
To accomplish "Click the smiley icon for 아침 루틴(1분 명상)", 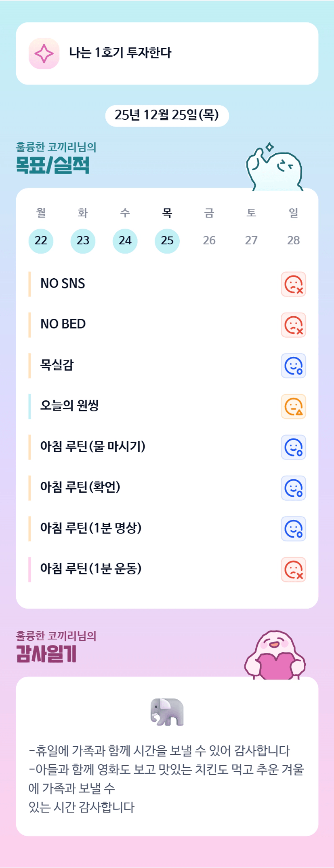I will [x=293, y=529].
